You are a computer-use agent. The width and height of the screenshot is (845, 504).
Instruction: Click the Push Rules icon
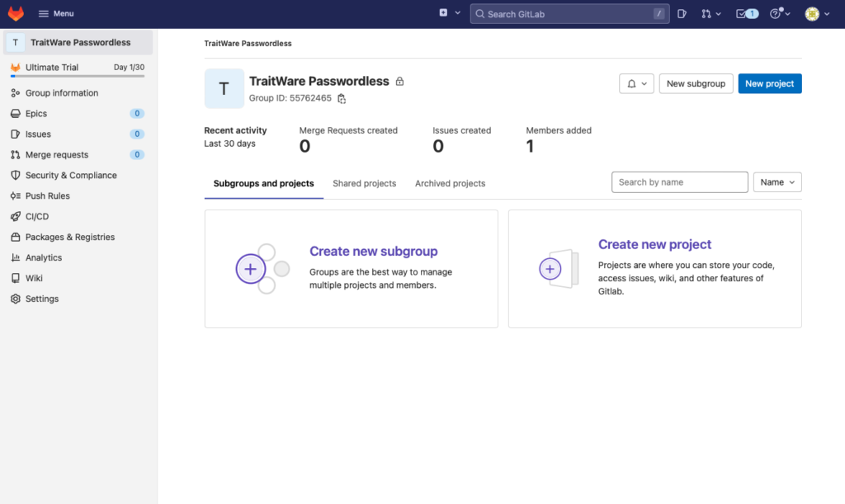pyautogui.click(x=15, y=196)
